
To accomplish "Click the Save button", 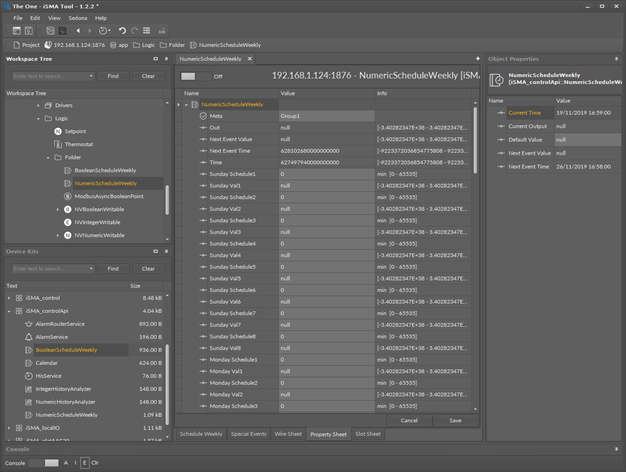I will pos(455,420).
